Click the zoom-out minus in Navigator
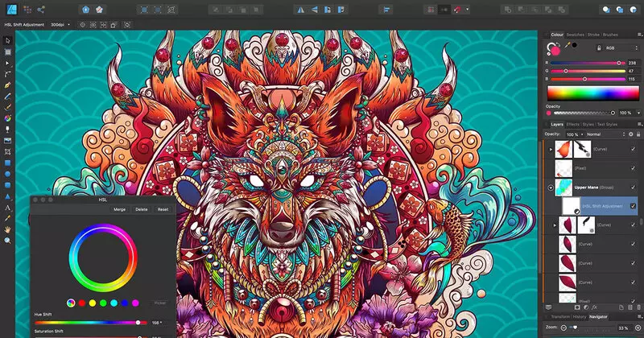This screenshot has width=644, height=338. (563, 328)
